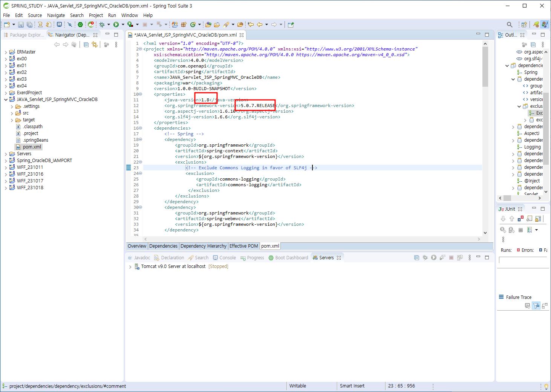
Task: Switch to Dependency Hierarchy tab
Action: coord(204,246)
